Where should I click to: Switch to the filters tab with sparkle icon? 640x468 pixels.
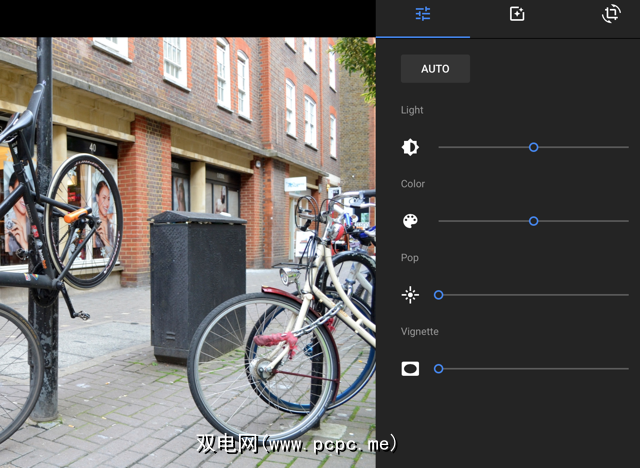tap(517, 14)
